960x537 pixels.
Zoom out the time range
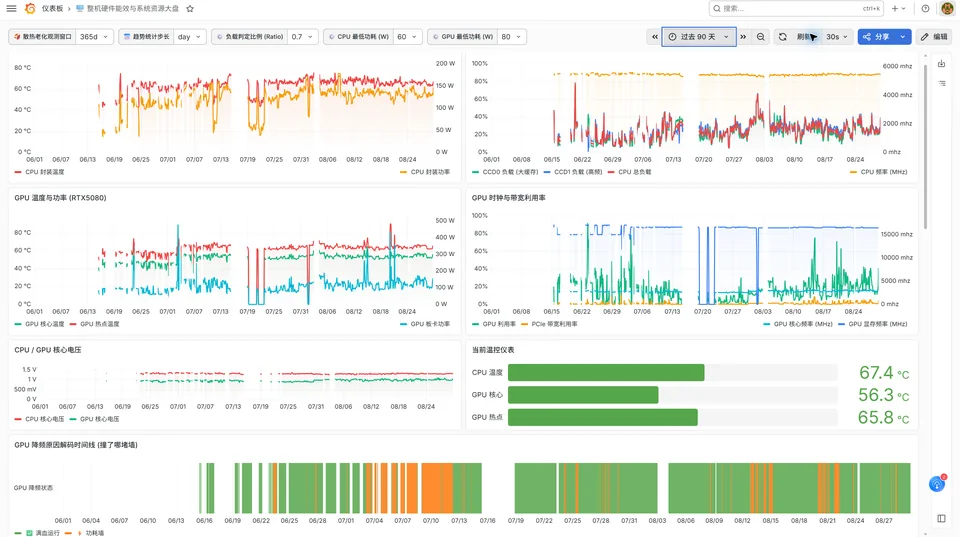[760, 37]
